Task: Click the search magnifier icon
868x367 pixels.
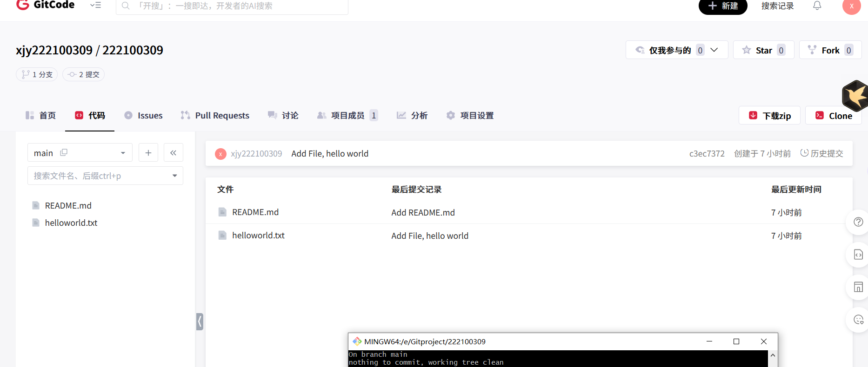Action: [126, 6]
